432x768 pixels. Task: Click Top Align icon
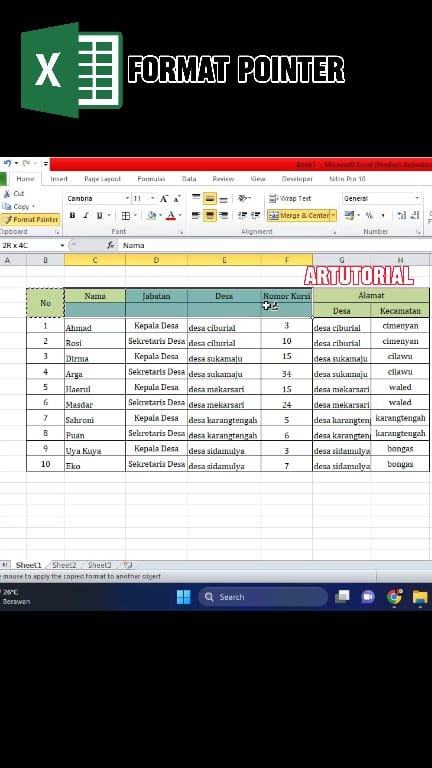click(196, 198)
